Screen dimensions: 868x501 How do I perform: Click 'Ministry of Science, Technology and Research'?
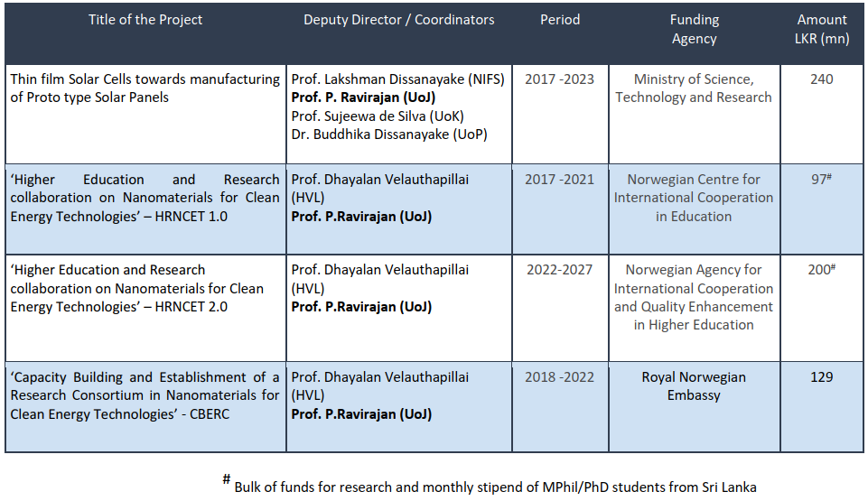[x=694, y=88]
